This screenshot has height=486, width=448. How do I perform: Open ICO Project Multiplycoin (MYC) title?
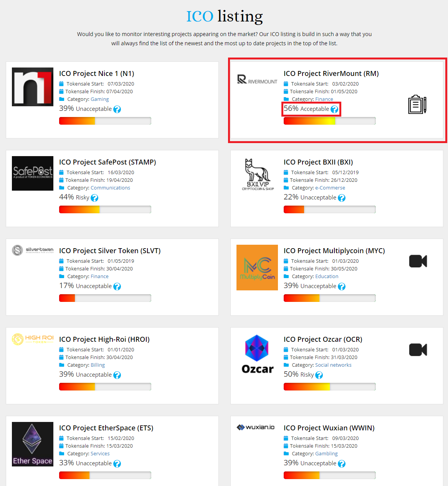pos(334,250)
